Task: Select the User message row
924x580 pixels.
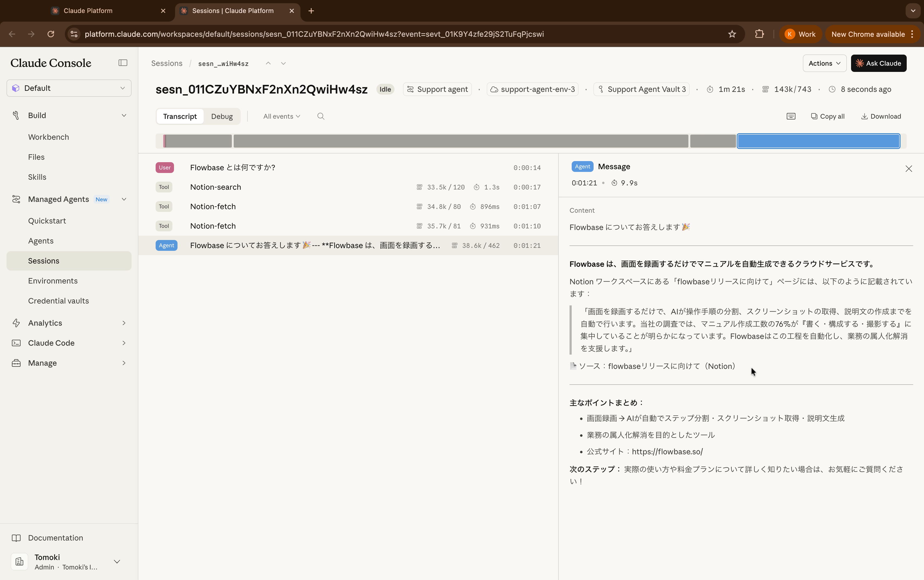Action: click(x=348, y=168)
